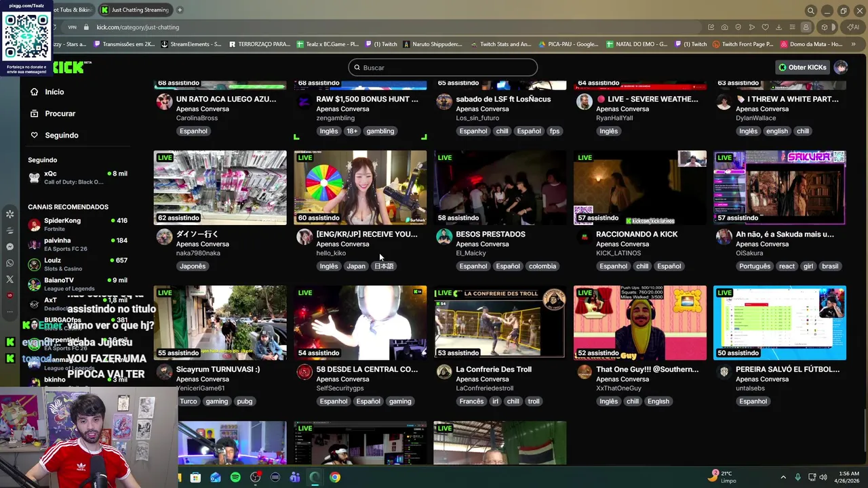Open the untalsebs stream thumbnail
The width and height of the screenshot is (868, 488).
click(780, 323)
